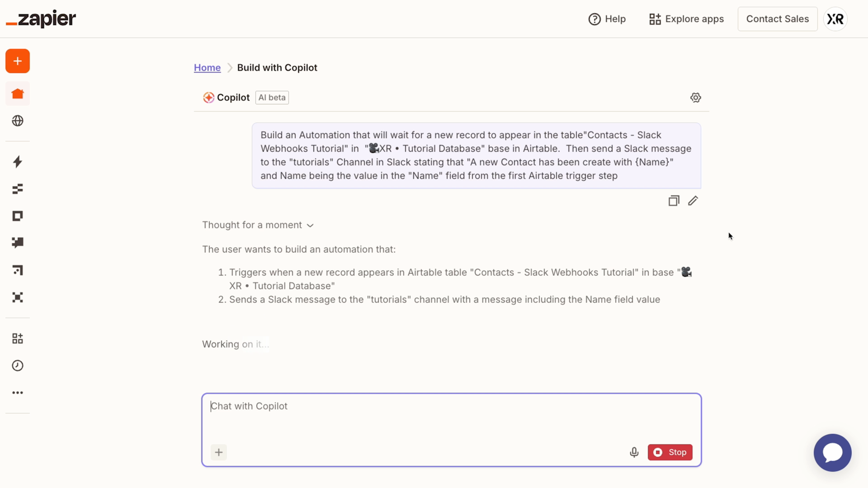
Task: Open Copilot settings gear icon
Action: click(x=695, y=97)
